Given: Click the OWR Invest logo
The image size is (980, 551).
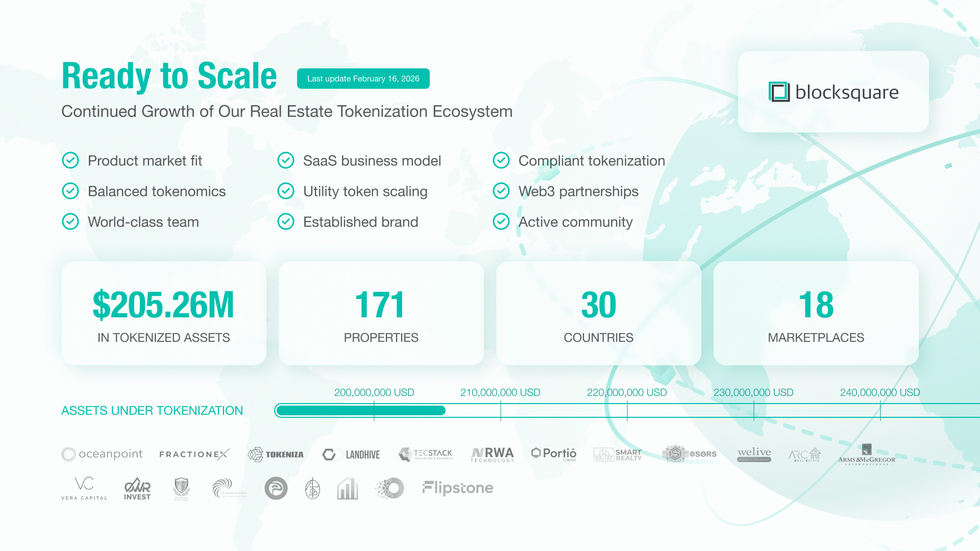Looking at the screenshot, I should pos(137,489).
